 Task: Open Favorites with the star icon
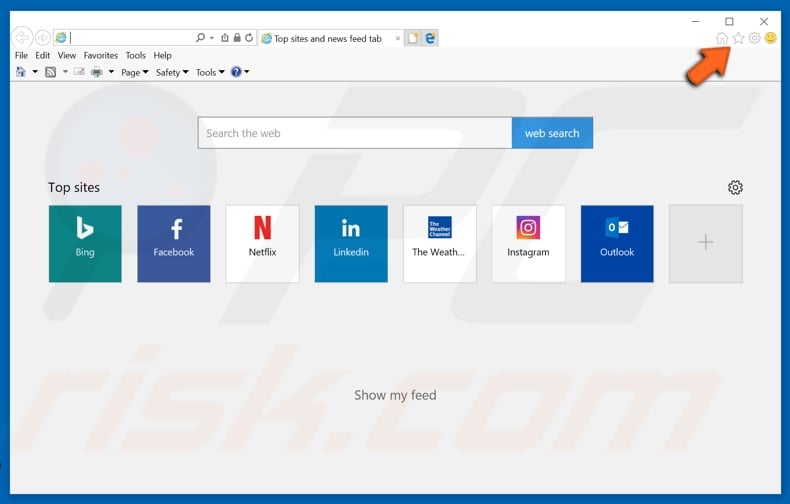coord(738,38)
